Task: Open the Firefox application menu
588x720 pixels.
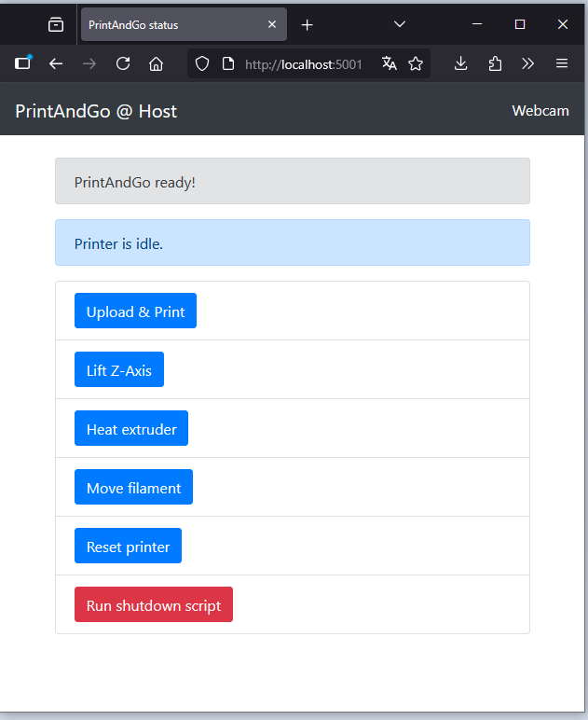Action: [562, 63]
